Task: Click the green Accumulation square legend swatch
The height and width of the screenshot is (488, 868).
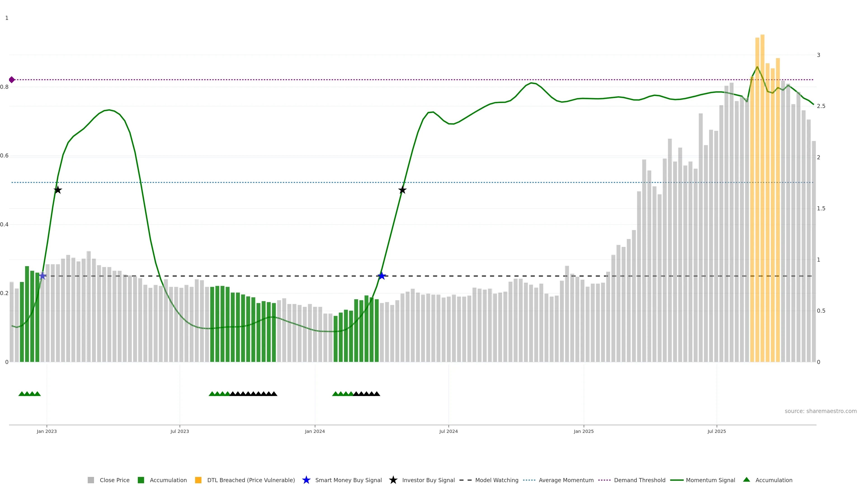Action: point(141,480)
